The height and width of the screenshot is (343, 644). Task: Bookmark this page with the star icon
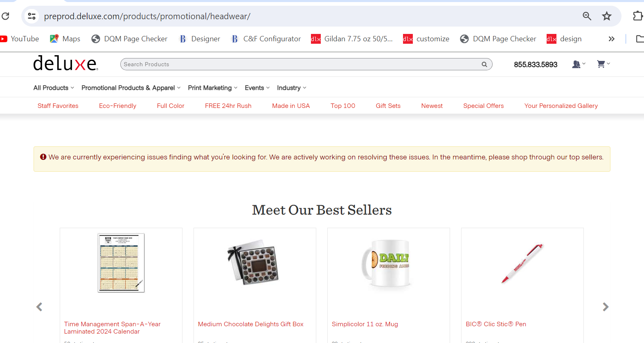click(x=606, y=16)
